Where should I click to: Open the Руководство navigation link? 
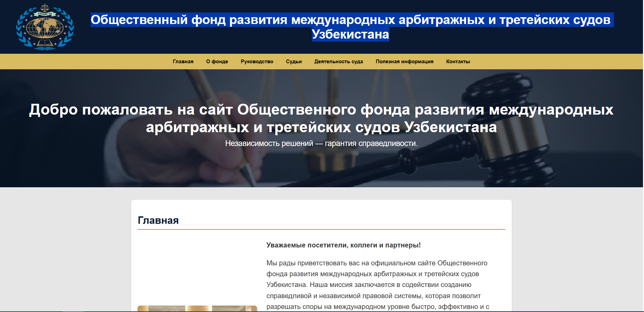[257, 62]
